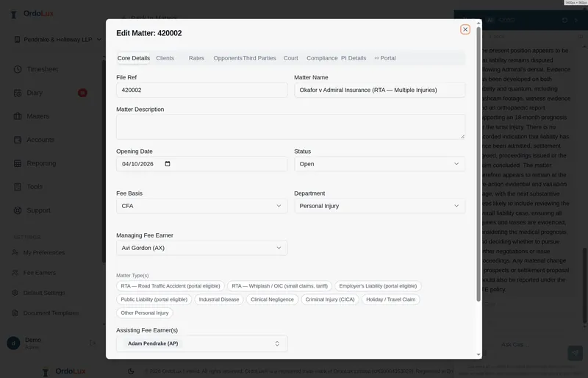588x378 pixels.
Task: Click the Timesheet clock icon
Action: (18, 69)
